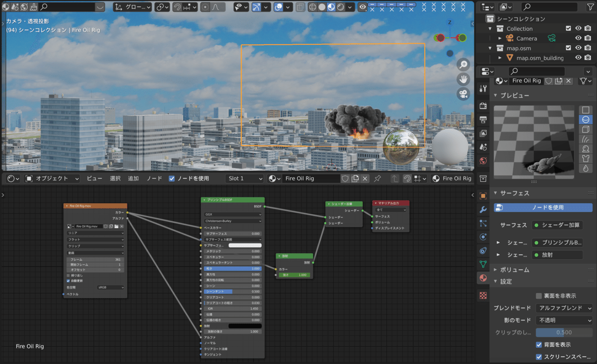Uncheck the スクリーンスペース checkbox
597x364 pixels.
pos(539,357)
